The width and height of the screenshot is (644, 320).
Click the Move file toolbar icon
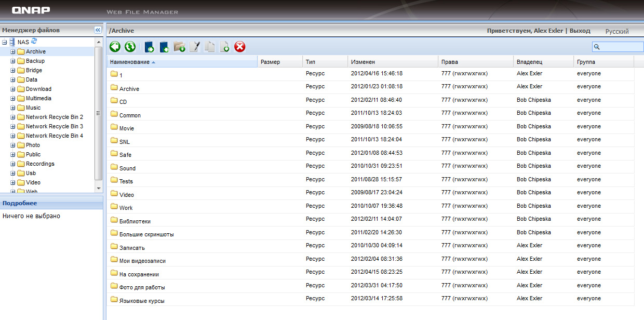225,47
